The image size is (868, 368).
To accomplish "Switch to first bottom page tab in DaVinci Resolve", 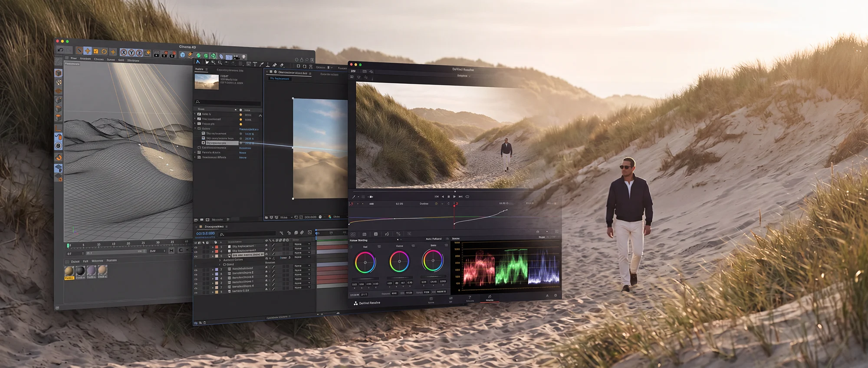I will pos(431,300).
